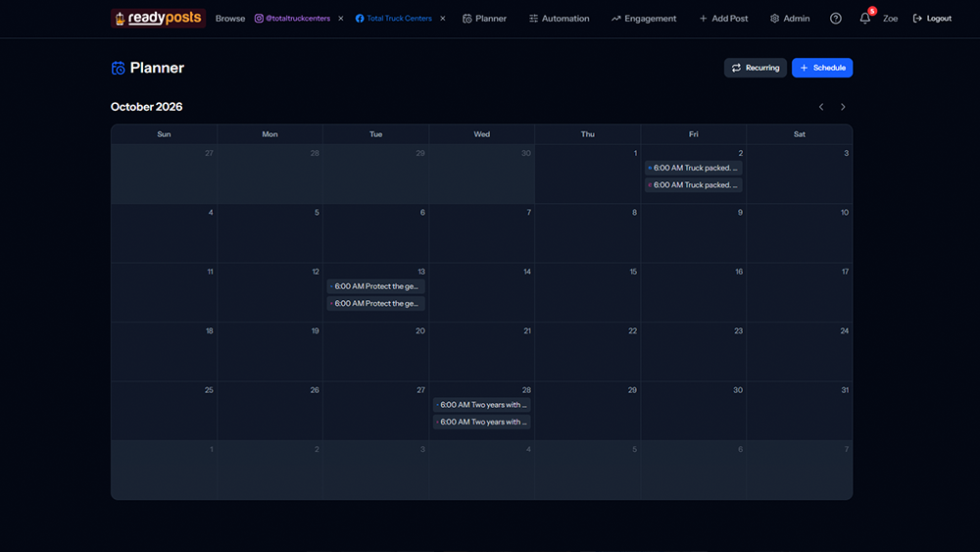The width and height of the screenshot is (980, 552).
Task: Click the Recurring button
Action: click(755, 68)
